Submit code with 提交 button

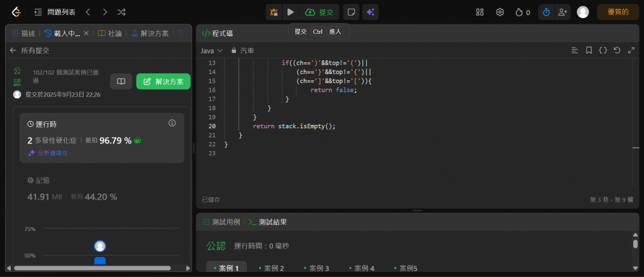click(x=319, y=13)
